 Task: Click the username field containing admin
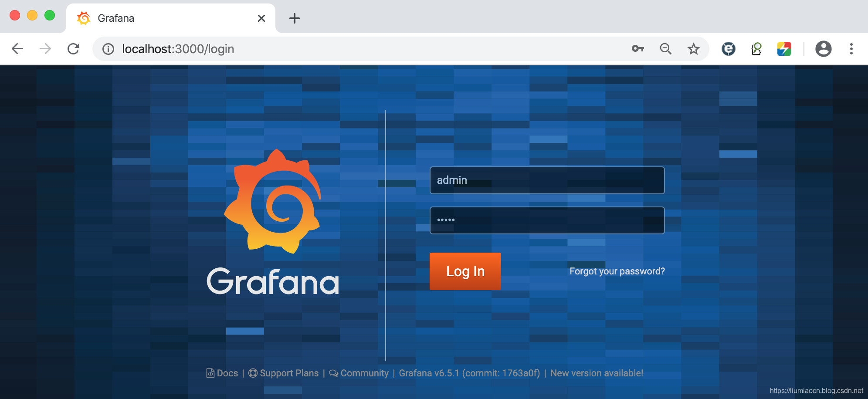tap(547, 180)
